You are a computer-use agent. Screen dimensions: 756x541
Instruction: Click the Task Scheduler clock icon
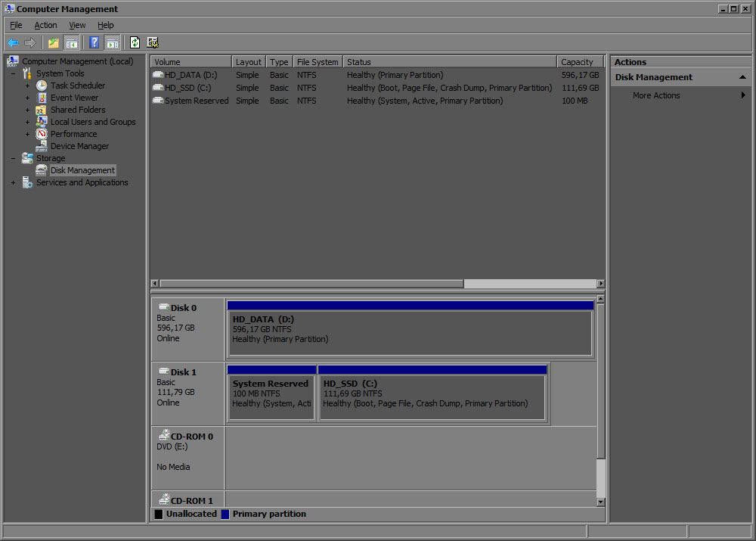42,86
